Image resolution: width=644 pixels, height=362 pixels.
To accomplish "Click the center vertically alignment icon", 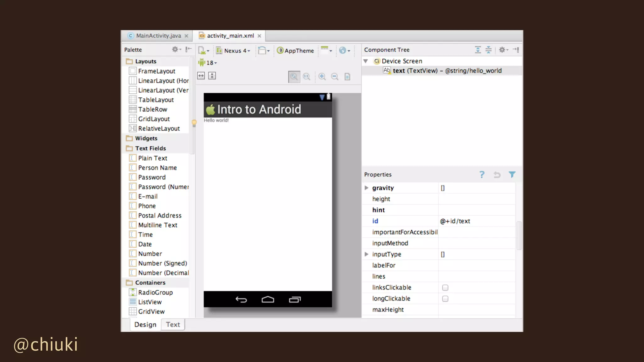I will pos(212,76).
